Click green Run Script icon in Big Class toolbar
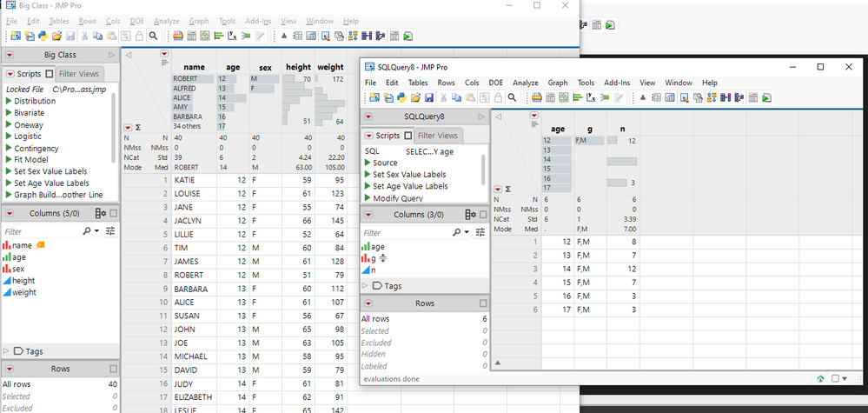Screen dimensions: 868x413 tap(407, 36)
